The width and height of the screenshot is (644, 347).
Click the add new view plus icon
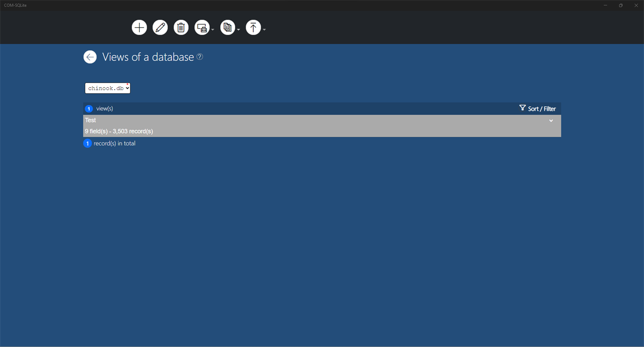coord(139,28)
